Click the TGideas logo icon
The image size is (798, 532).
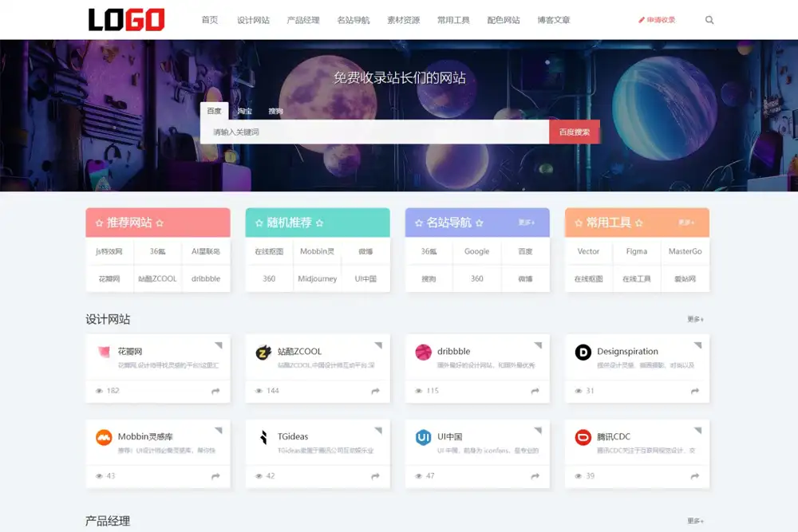pos(263,437)
